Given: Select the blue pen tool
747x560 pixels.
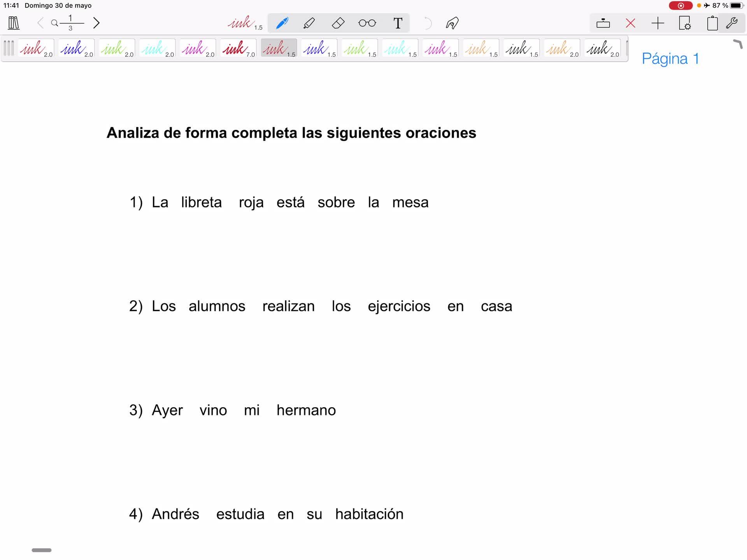Looking at the screenshot, I should click(x=282, y=23).
